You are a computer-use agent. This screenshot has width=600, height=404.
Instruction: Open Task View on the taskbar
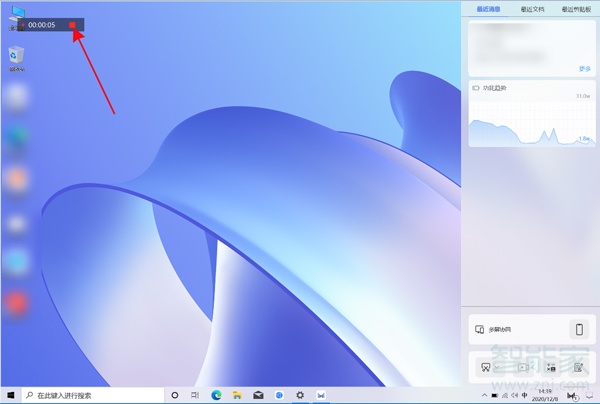pyautogui.click(x=195, y=395)
